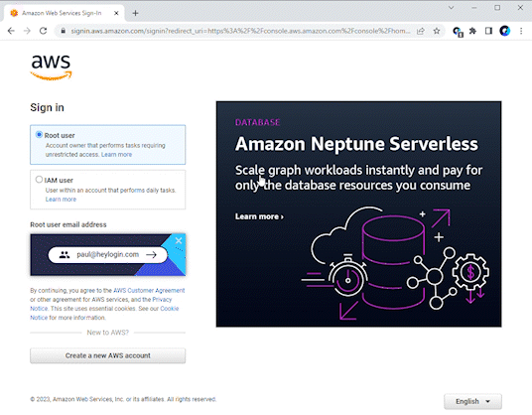
Task: Open Learn more link under Root user
Action: point(116,155)
